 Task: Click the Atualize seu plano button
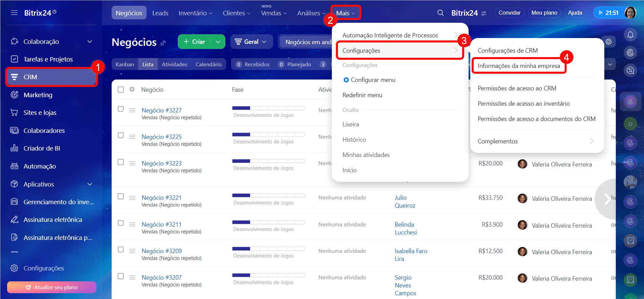(x=52, y=287)
